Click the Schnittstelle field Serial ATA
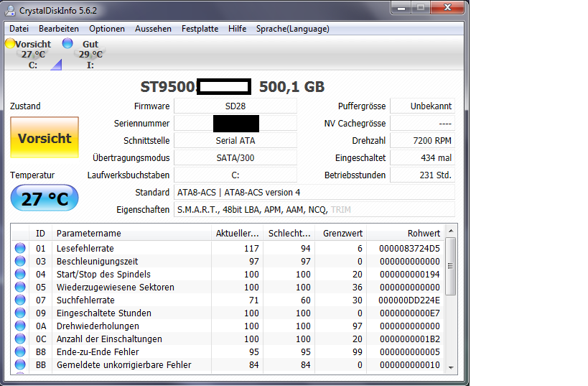 click(235, 140)
